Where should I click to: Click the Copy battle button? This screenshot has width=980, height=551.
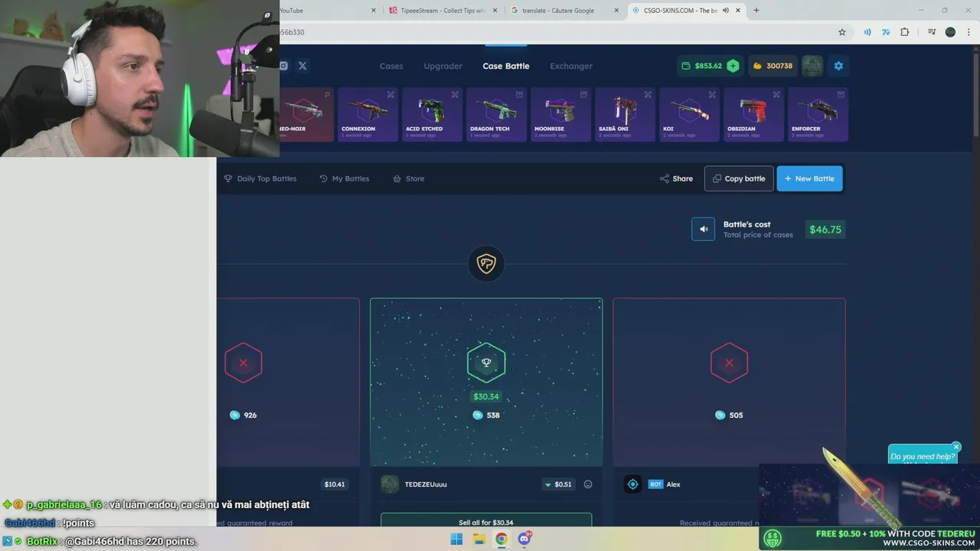(739, 178)
